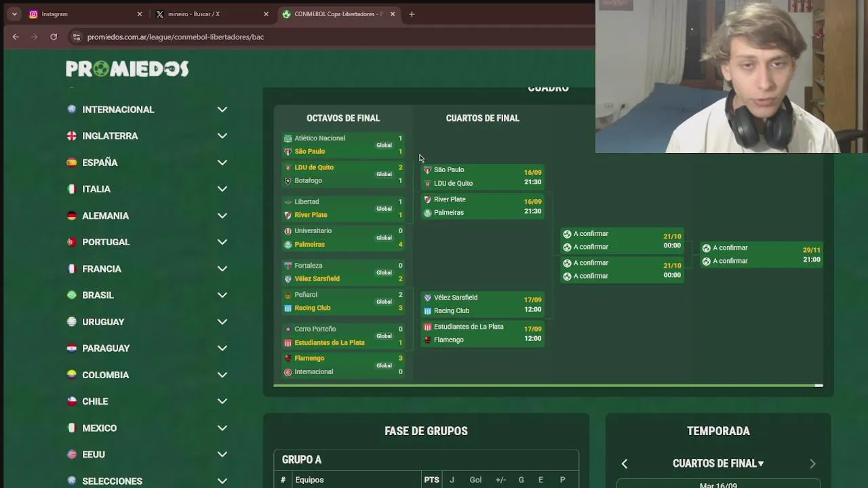Viewport: 868px width, 488px height.
Task: Expand the Uruguay section
Action: [x=222, y=321]
